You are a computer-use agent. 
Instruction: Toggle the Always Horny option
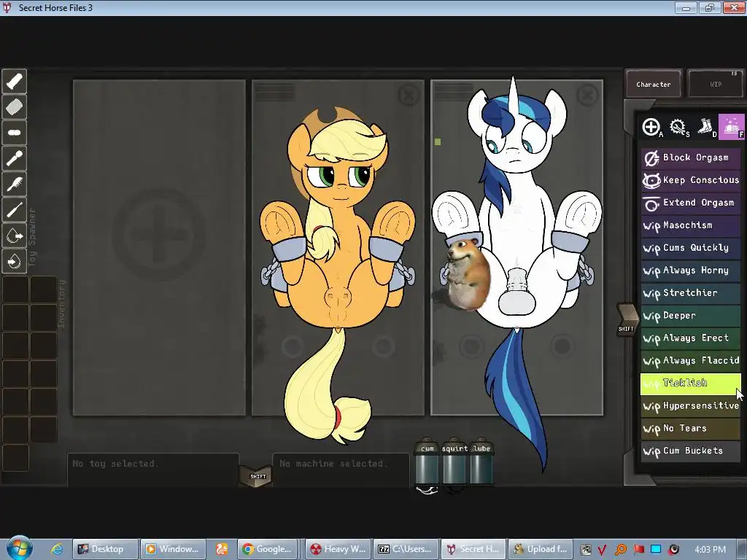click(690, 271)
